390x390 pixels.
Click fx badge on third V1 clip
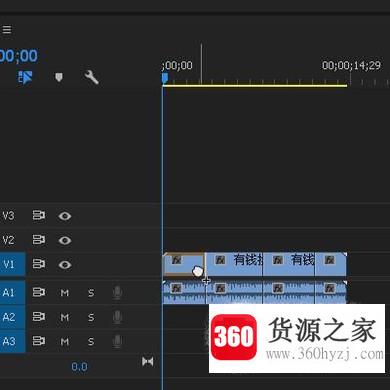[278, 260]
